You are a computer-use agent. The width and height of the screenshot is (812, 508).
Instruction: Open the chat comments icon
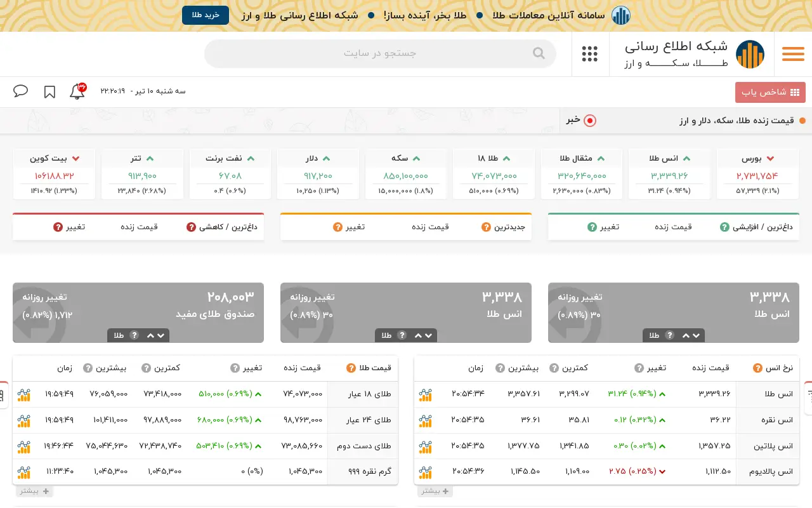tap(21, 91)
